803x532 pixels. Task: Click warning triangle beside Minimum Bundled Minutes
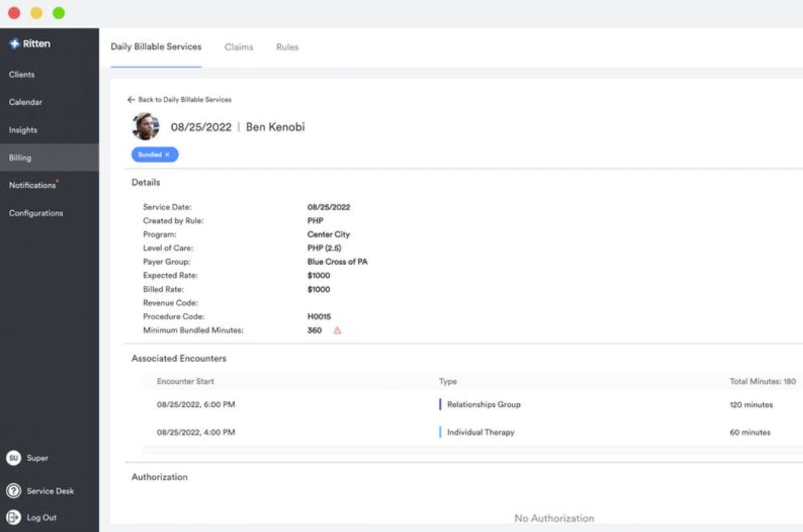pyautogui.click(x=336, y=329)
